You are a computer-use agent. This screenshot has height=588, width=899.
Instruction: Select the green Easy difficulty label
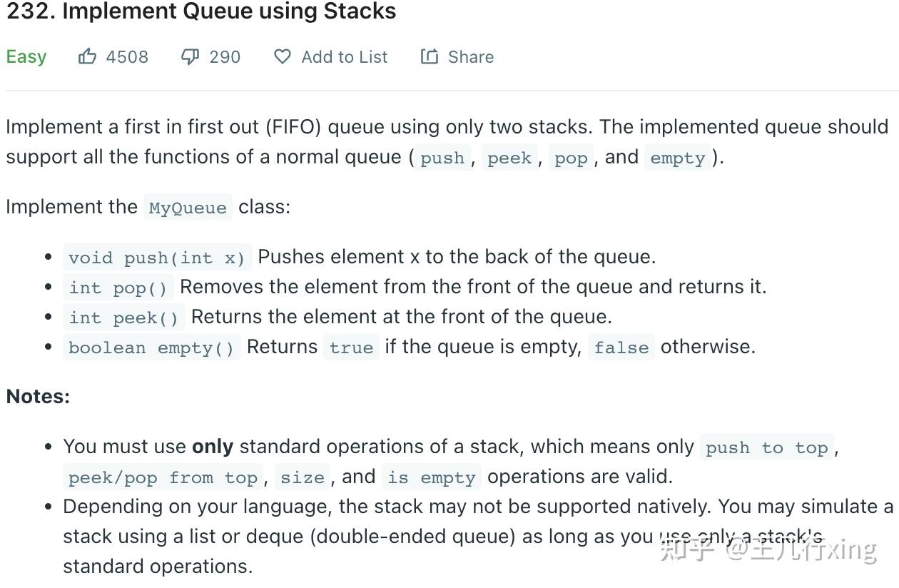[x=26, y=56]
